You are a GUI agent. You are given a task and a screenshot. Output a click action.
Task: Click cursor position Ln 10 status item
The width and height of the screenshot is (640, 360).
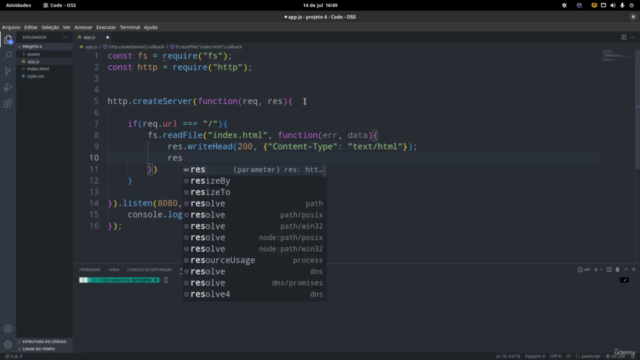click(x=508, y=356)
